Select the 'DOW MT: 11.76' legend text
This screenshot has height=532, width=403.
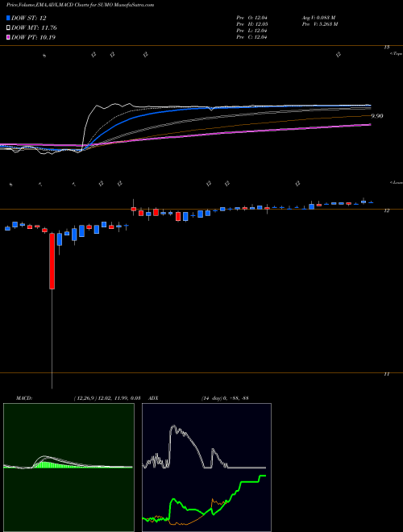[34, 28]
